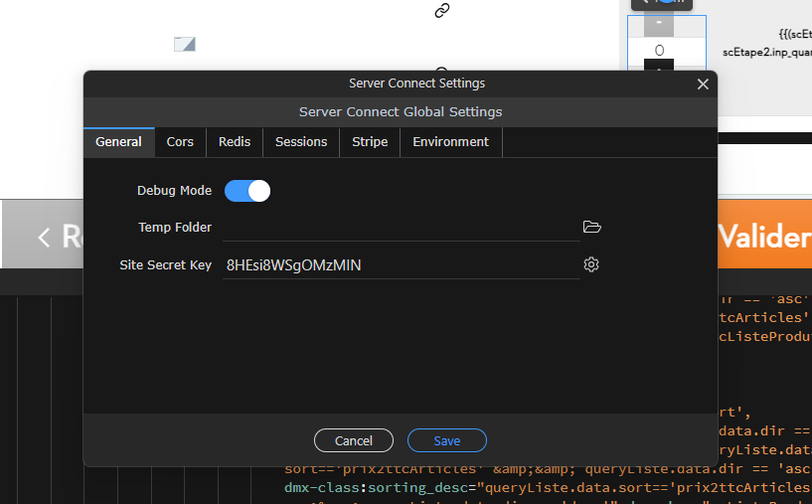Click the gray back button with left chevron

(43, 235)
